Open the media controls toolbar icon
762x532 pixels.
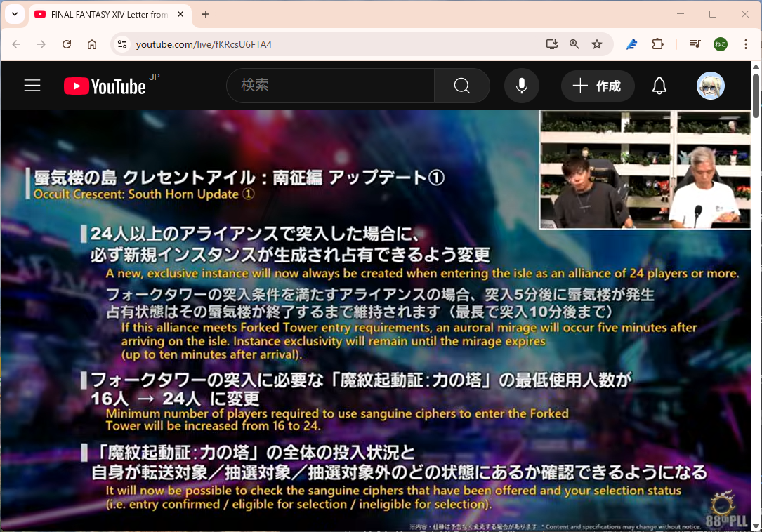695,44
